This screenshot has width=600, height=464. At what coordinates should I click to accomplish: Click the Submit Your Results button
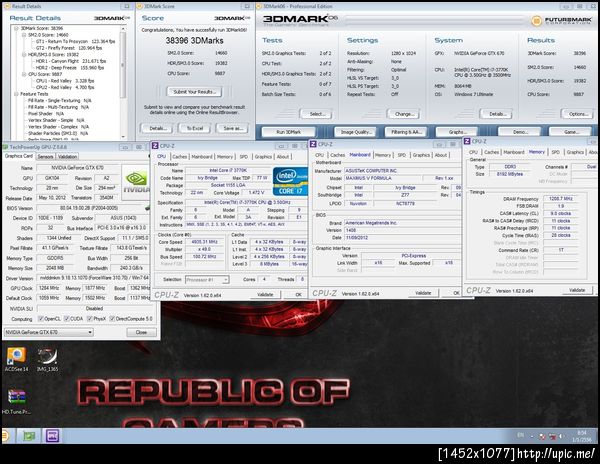(194, 92)
